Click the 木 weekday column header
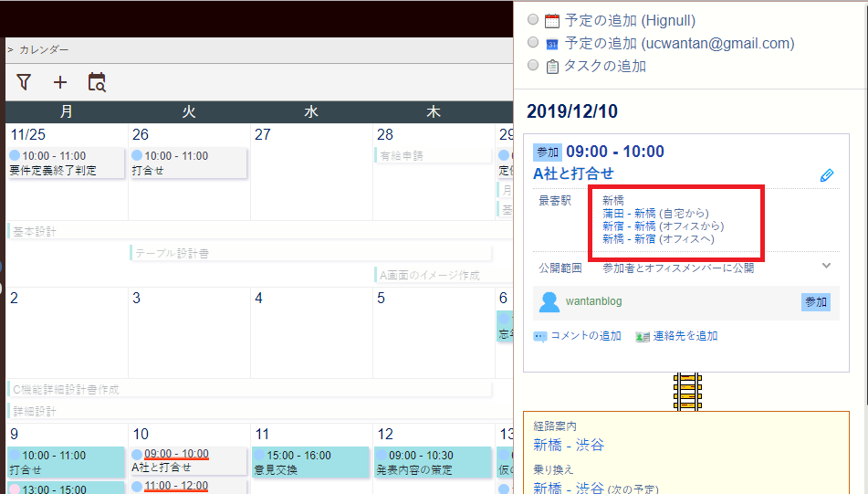Screen dimensions: 868x494 (x=434, y=112)
